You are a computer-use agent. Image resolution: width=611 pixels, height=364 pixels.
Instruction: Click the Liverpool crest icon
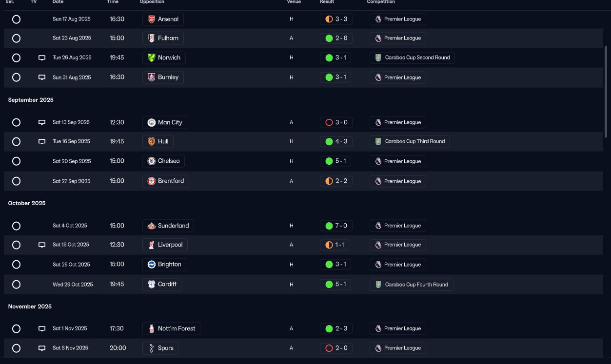tap(151, 245)
